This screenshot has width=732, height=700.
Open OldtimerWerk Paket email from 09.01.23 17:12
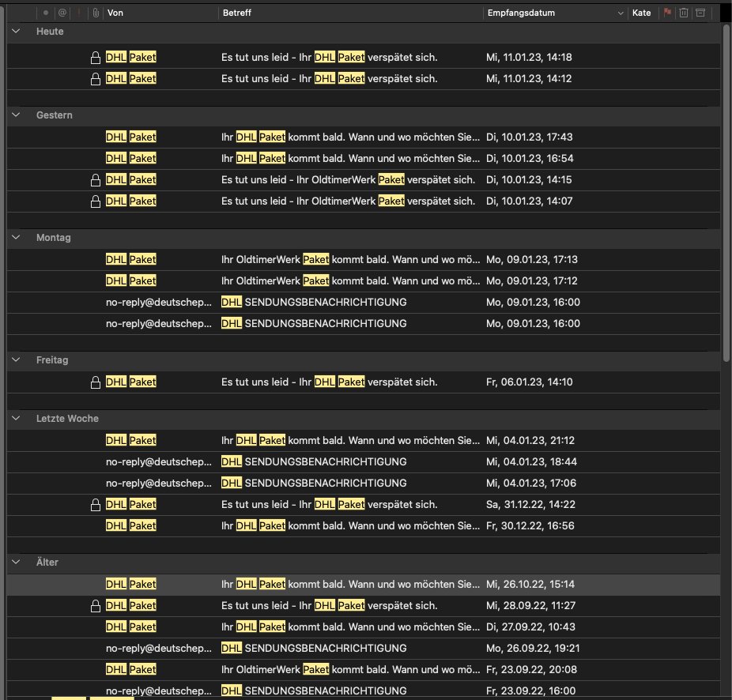click(363, 281)
